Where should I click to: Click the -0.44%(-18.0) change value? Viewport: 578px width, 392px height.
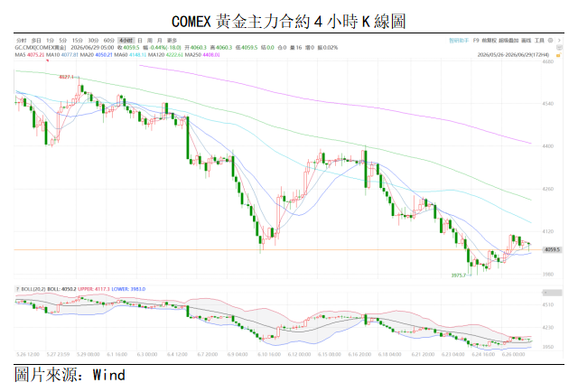pyautogui.click(x=164, y=48)
